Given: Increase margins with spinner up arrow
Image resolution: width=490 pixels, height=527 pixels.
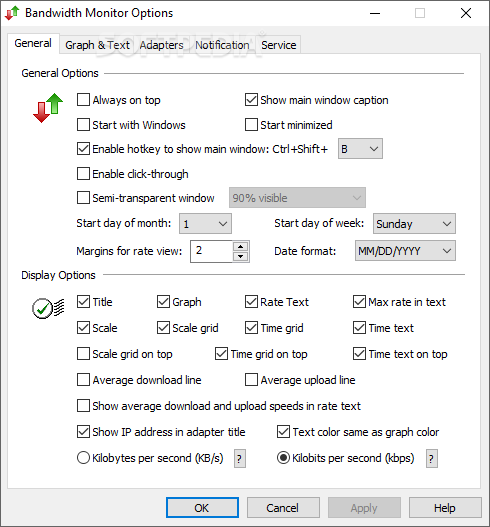Looking at the screenshot, I should tap(240, 246).
